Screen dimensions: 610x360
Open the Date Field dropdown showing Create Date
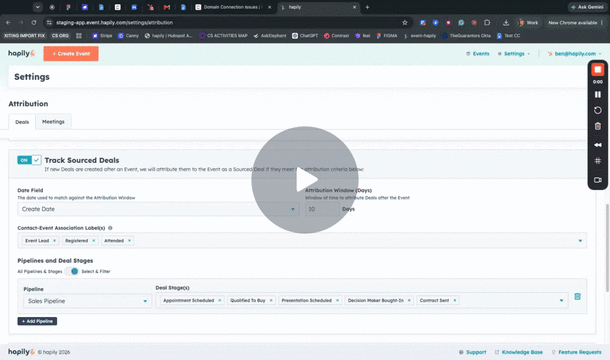pyautogui.click(x=158, y=209)
